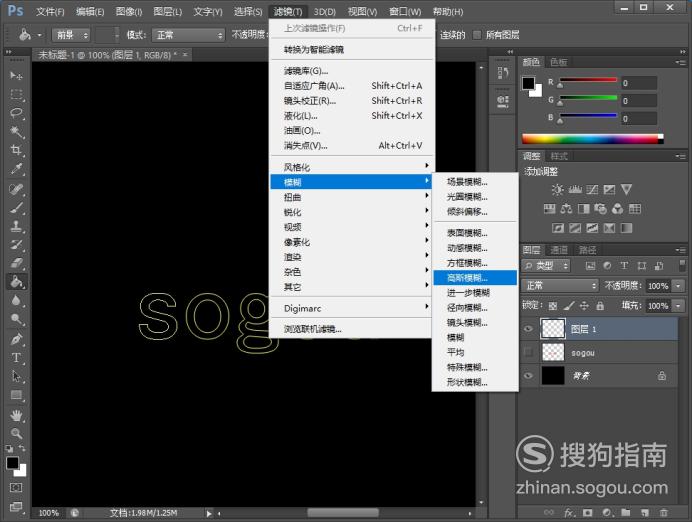
Task: Click the color spectrum ramp
Action: coord(592,139)
